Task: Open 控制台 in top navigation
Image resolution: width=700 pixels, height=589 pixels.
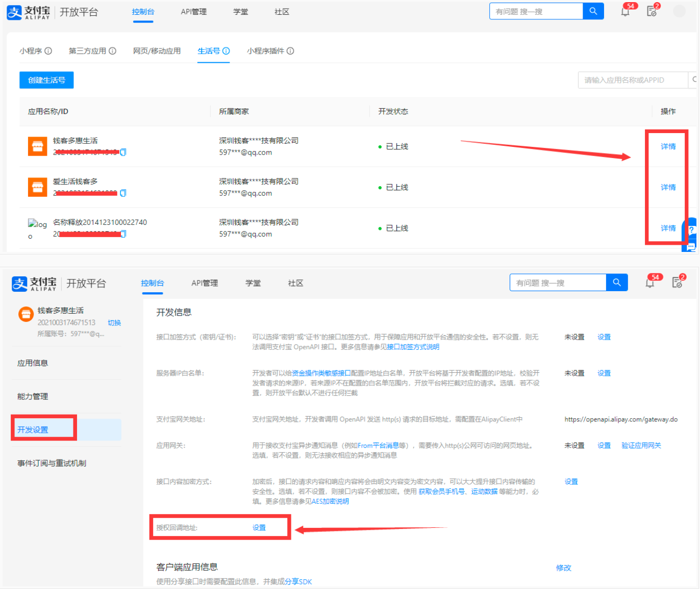Action: (x=143, y=12)
